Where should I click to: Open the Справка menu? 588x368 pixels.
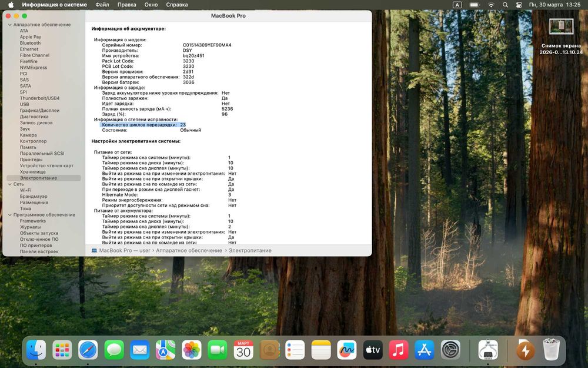click(x=176, y=5)
